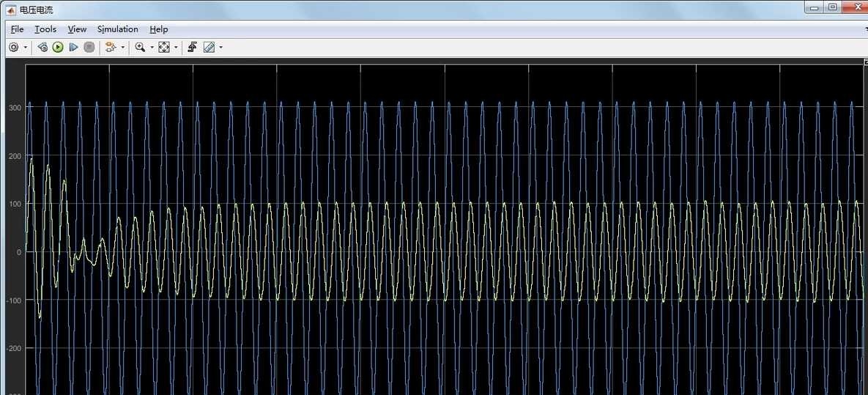Expand the Scale Axes dropdown arrow
Viewport: 868px width, 395px height.
point(176,48)
